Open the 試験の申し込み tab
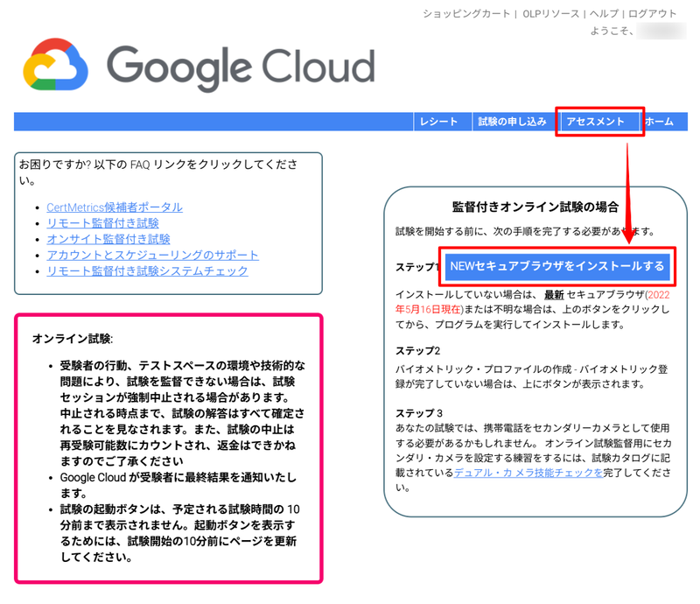This screenshot has width=700, height=604. [513, 122]
